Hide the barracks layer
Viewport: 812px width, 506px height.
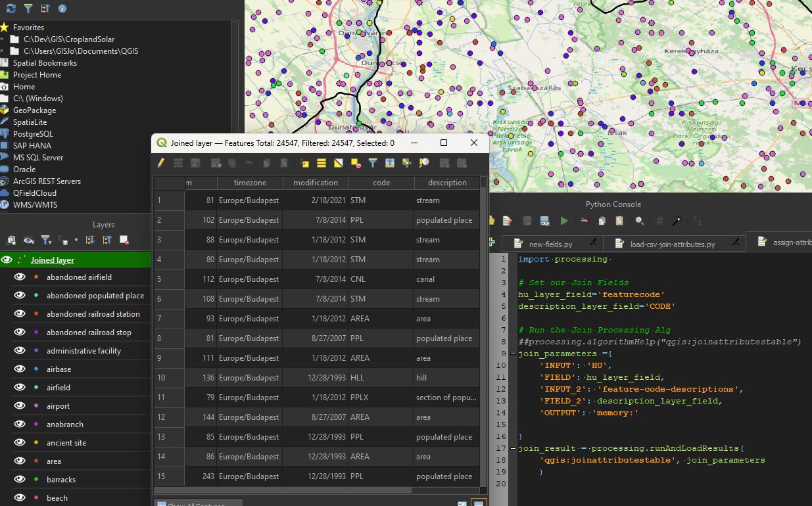(20, 480)
